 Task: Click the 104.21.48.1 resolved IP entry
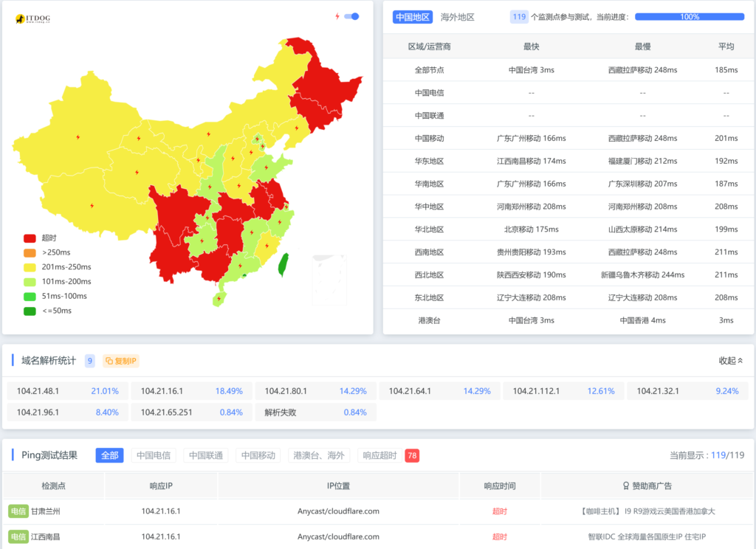coord(68,391)
